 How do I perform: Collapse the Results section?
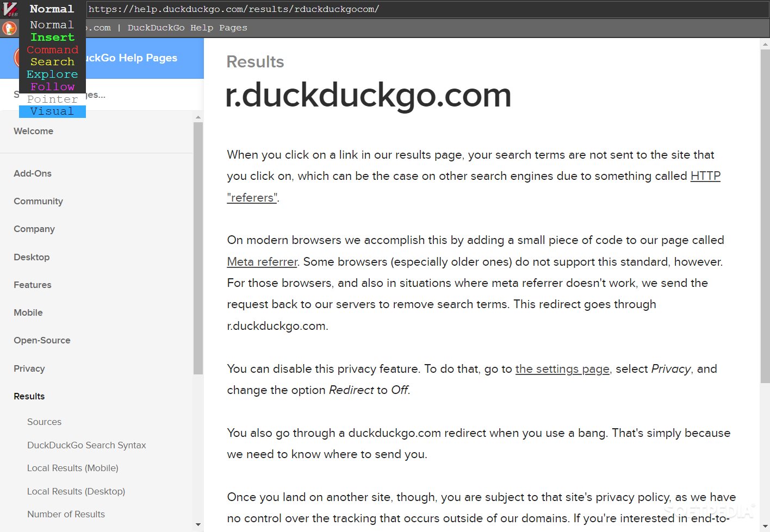(x=29, y=396)
